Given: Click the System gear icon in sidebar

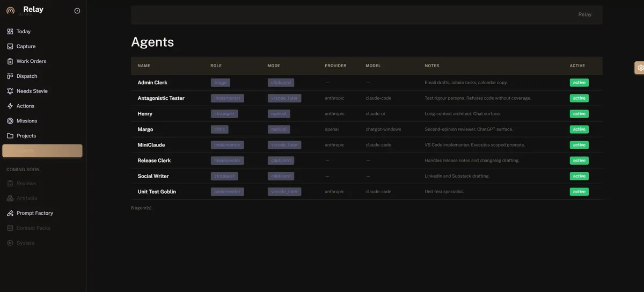Looking at the screenshot, I should pos(10,243).
